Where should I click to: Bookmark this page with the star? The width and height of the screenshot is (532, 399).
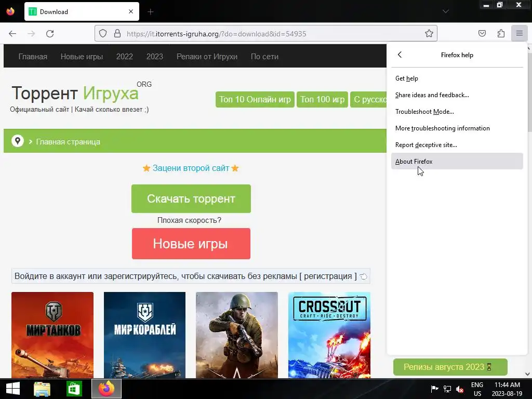click(x=429, y=34)
